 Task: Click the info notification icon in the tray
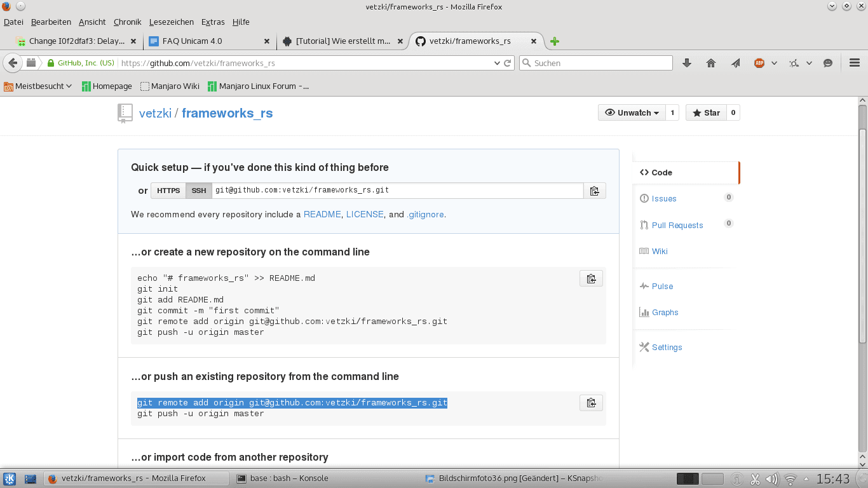737,479
